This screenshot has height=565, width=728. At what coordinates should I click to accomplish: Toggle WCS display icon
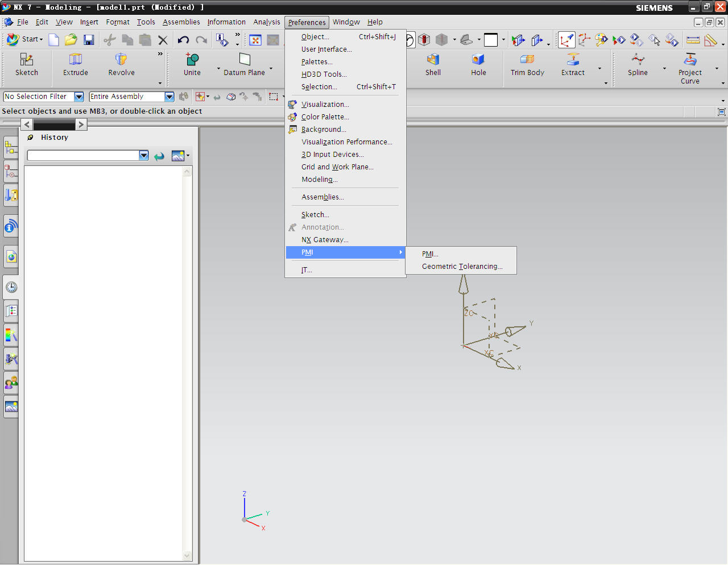pos(566,40)
